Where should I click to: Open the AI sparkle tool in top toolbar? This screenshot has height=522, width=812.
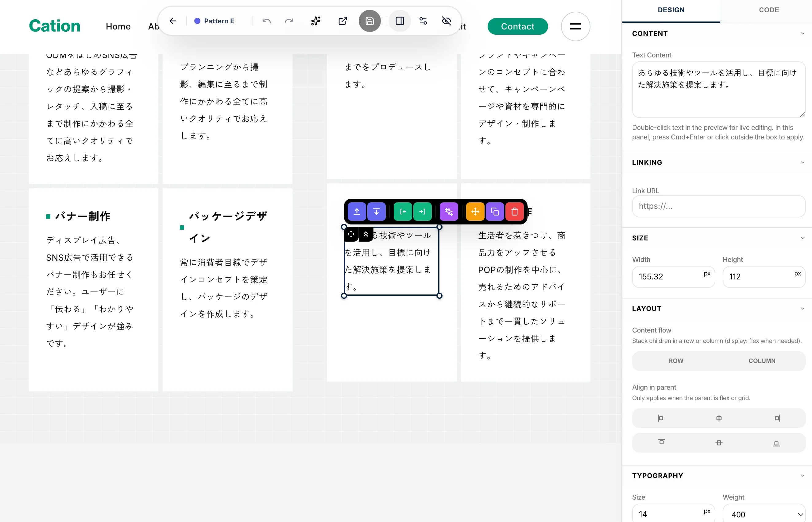(x=316, y=21)
